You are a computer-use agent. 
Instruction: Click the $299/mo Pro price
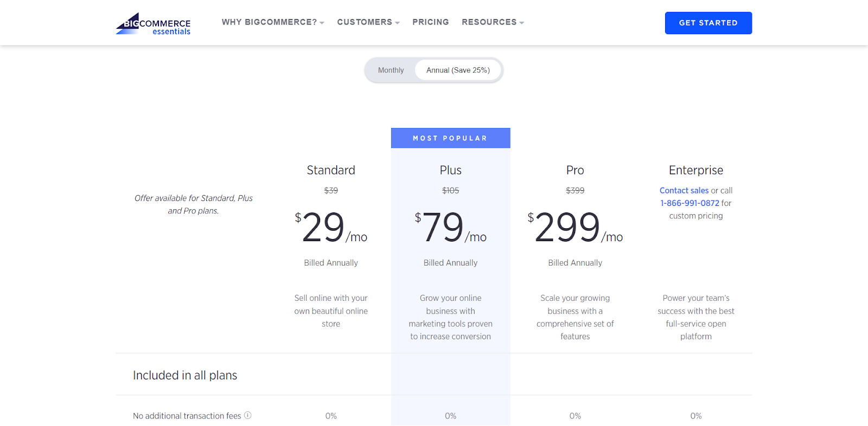pos(575,227)
